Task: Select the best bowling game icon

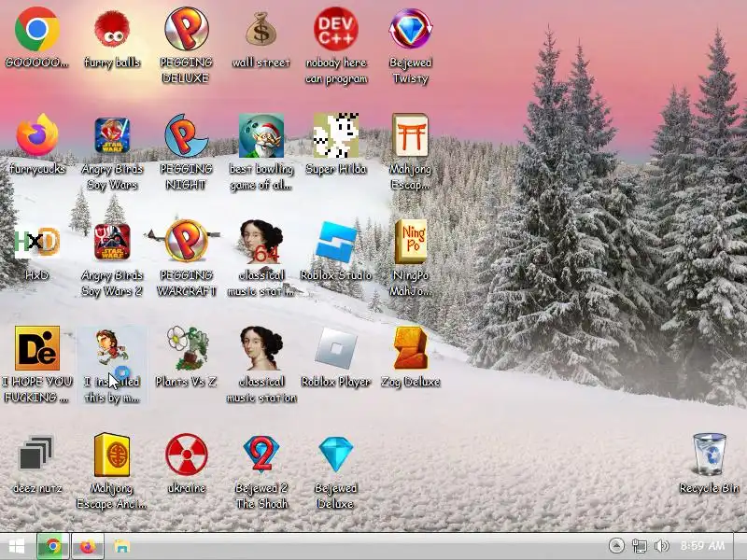Action: pos(261,135)
